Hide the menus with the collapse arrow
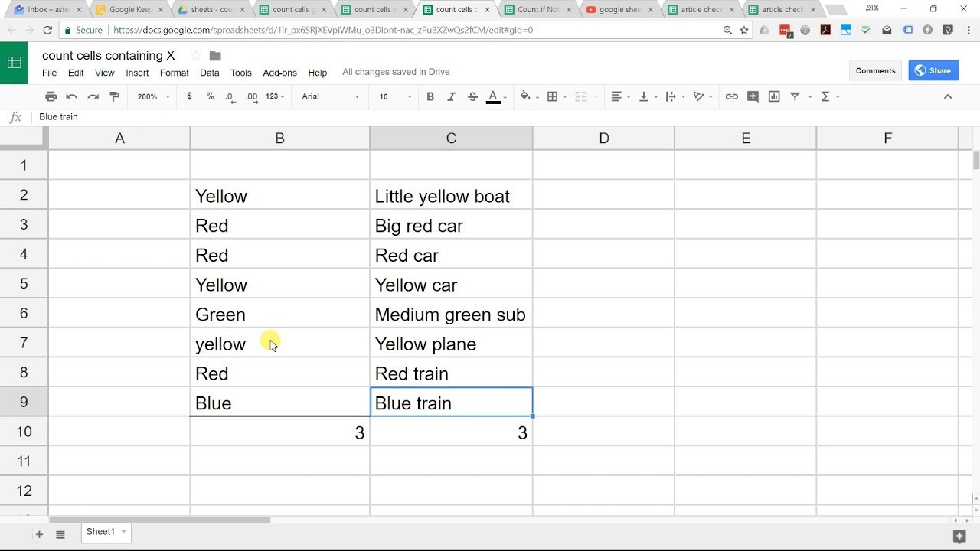The image size is (980, 551). coord(947,96)
